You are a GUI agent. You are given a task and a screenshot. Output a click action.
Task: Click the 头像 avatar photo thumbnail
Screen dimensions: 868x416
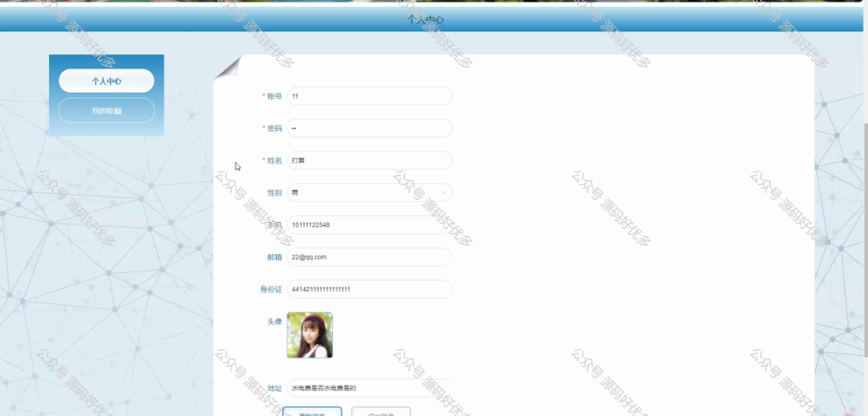(x=309, y=336)
